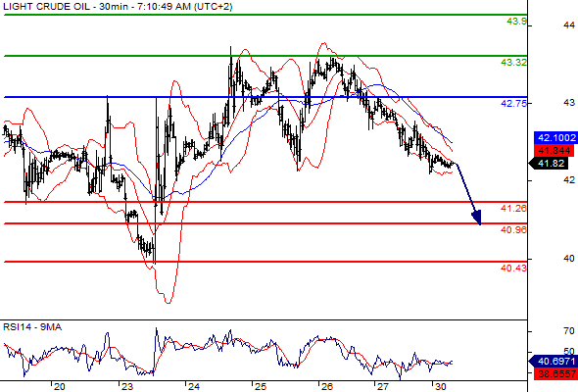
Task: Click the date 20 marker on time axis
Action: click(x=60, y=387)
